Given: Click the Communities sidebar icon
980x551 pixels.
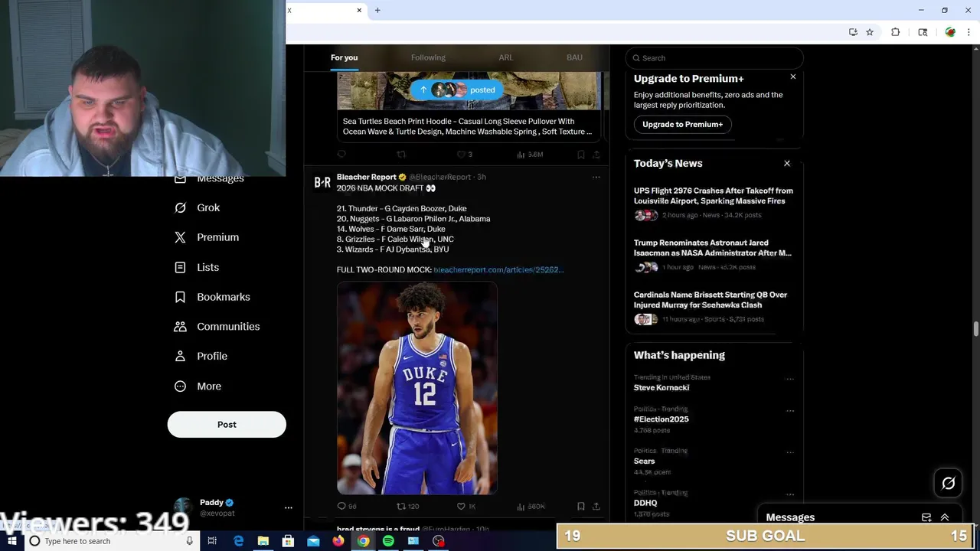Looking at the screenshot, I should point(180,327).
